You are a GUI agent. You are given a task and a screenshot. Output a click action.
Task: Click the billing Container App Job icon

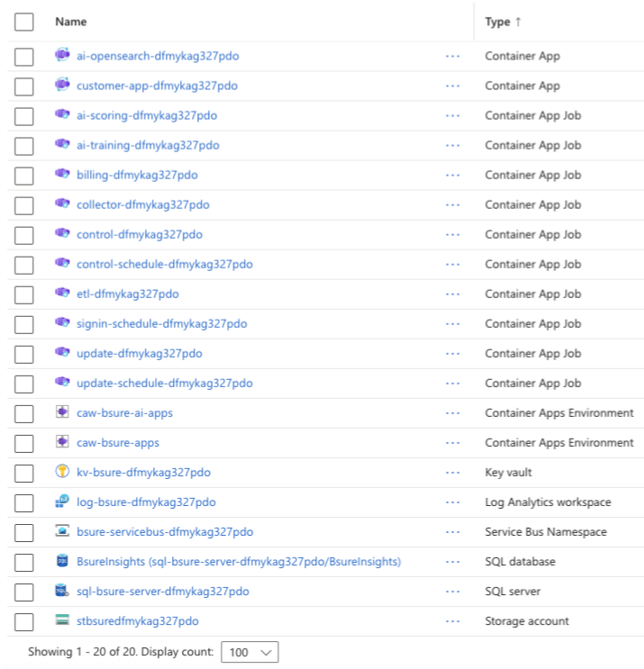[61, 175]
